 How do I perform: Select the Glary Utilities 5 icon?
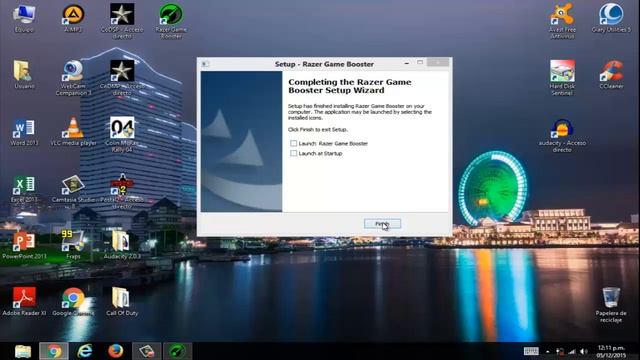pos(611,18)
